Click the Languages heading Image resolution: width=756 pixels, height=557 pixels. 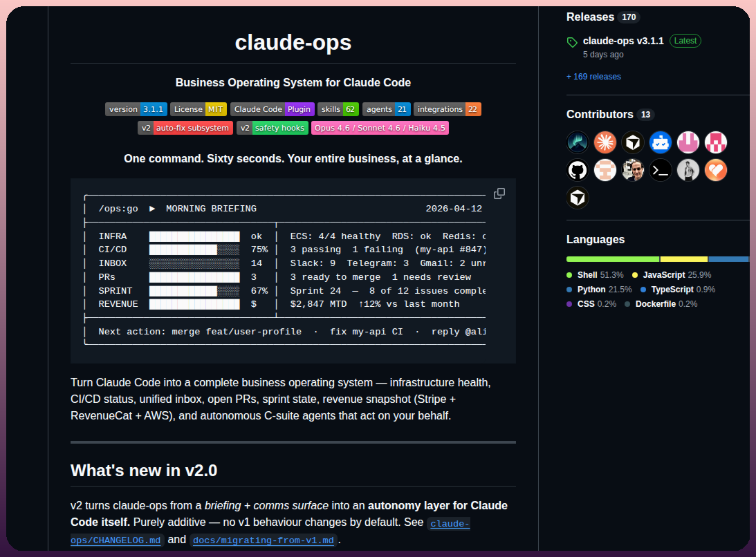(596, 240)
